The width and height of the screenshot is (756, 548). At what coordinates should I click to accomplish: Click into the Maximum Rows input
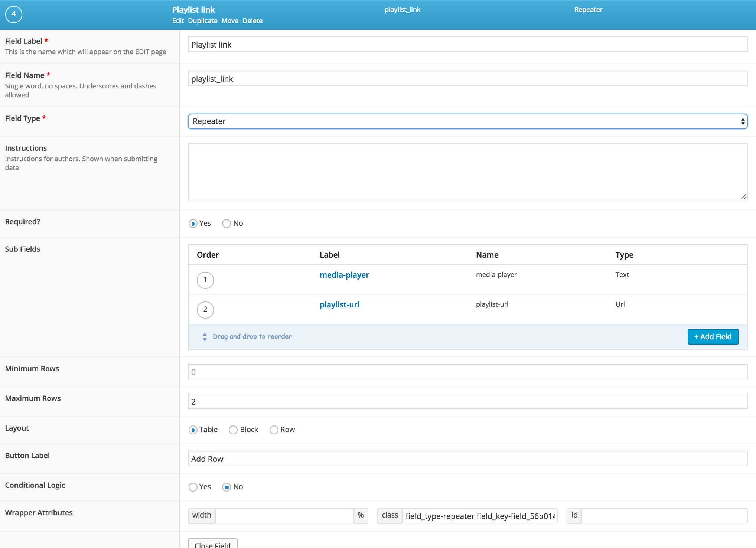pos(467,402)
